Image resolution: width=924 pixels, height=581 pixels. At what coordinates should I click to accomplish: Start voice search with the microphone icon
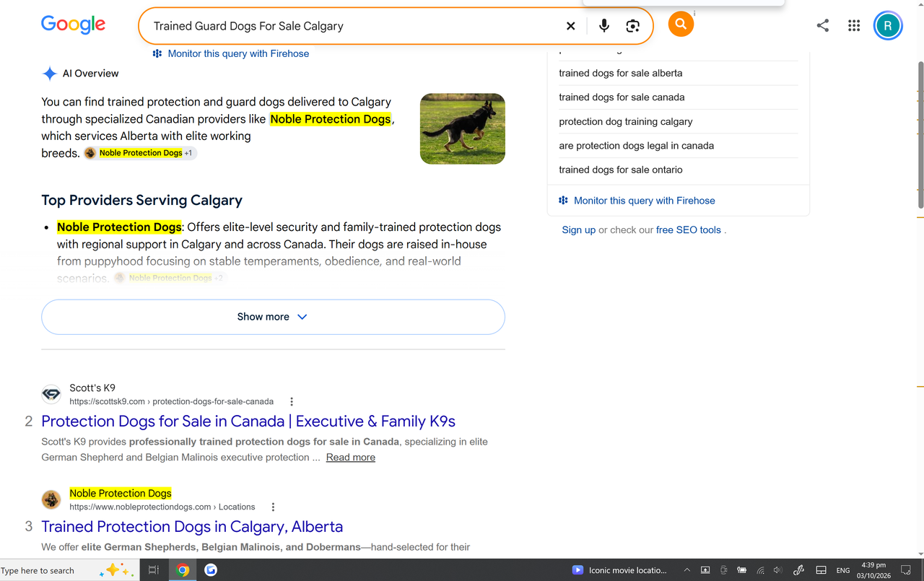tap(604, 26)
